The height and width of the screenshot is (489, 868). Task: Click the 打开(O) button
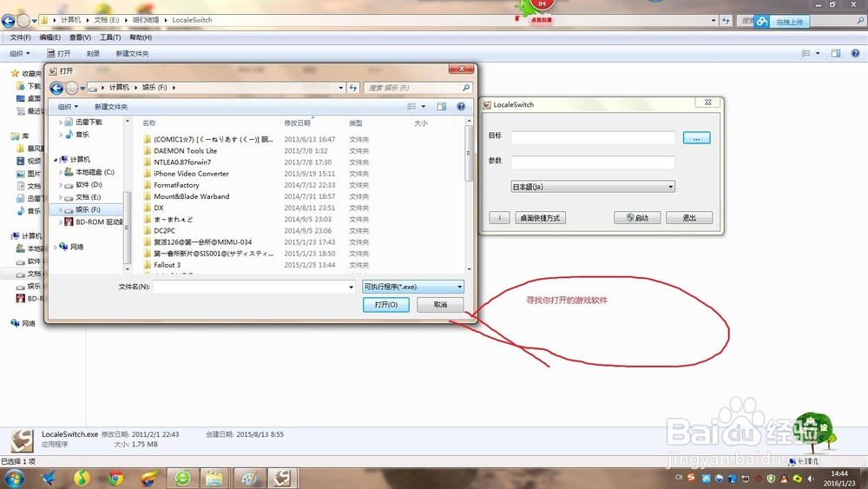pyautogui.click(x=386, y=305)
